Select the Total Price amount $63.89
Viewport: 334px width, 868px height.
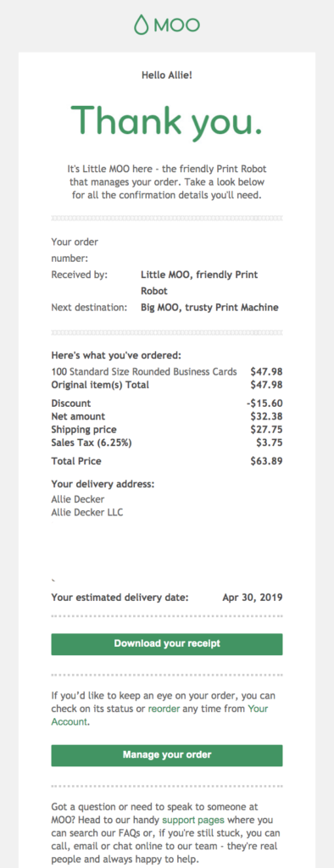[x=266, y=460]
